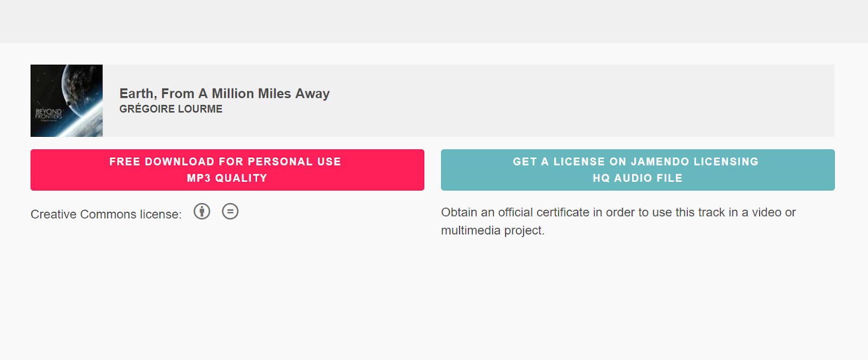Click the 'multimedia project.' text line
Screen dimensions: 868x360
(x=493, y=230)
